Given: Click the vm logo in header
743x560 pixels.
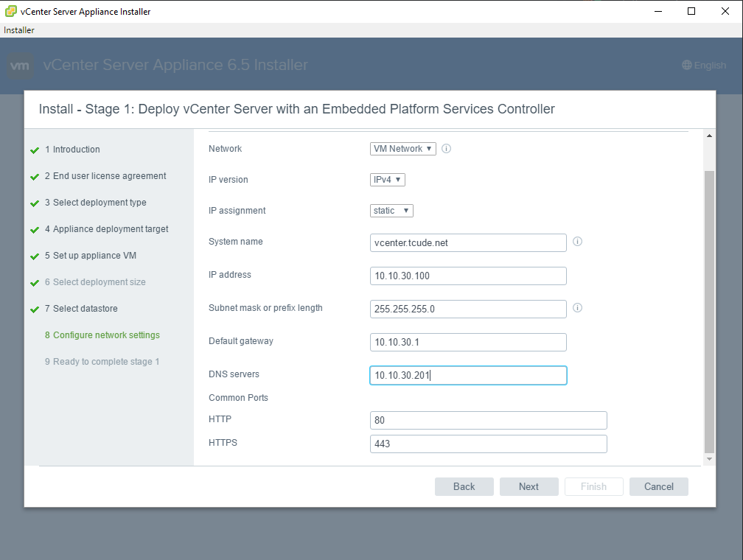Looking at the screenshot, I should (20, 66).
